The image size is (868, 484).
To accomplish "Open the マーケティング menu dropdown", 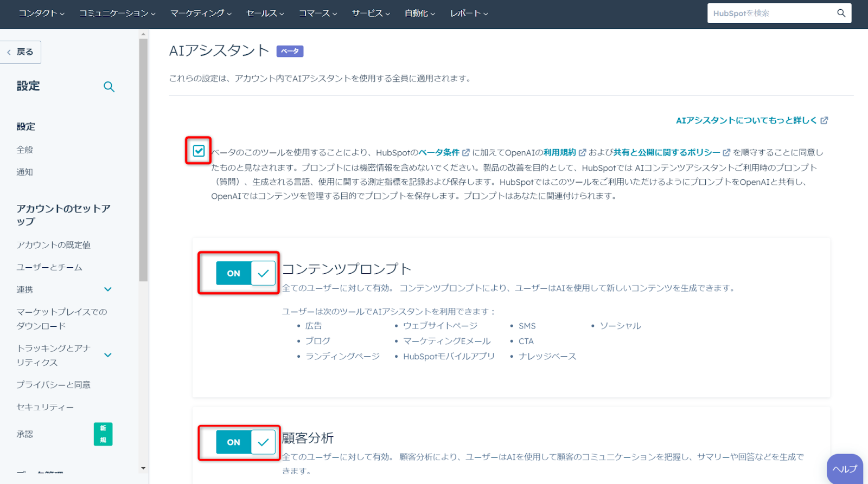I will pos(201,13).
